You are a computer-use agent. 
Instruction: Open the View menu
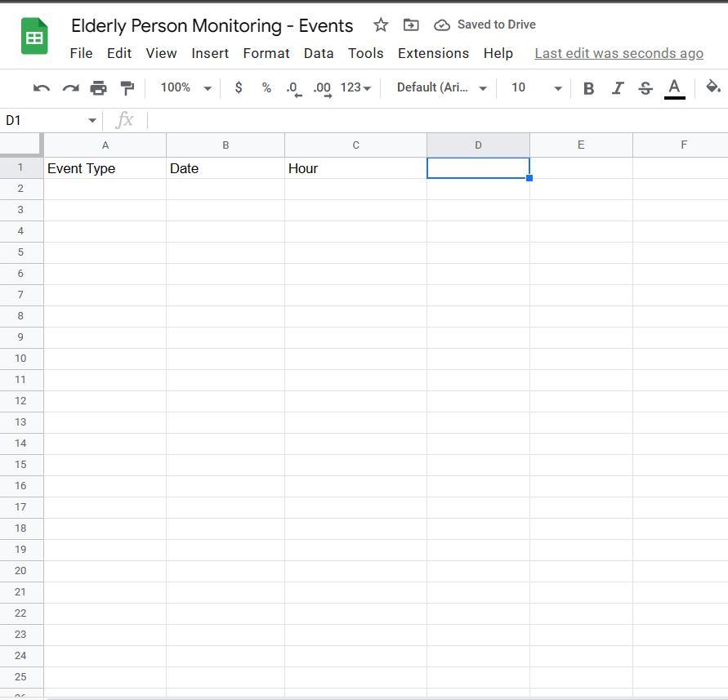[161, 53]
